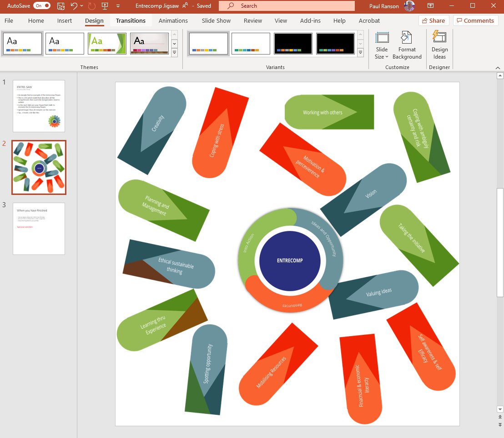Open the Comments pane
The height and width of the screenshot is (438, 504).
pos(475,20)
